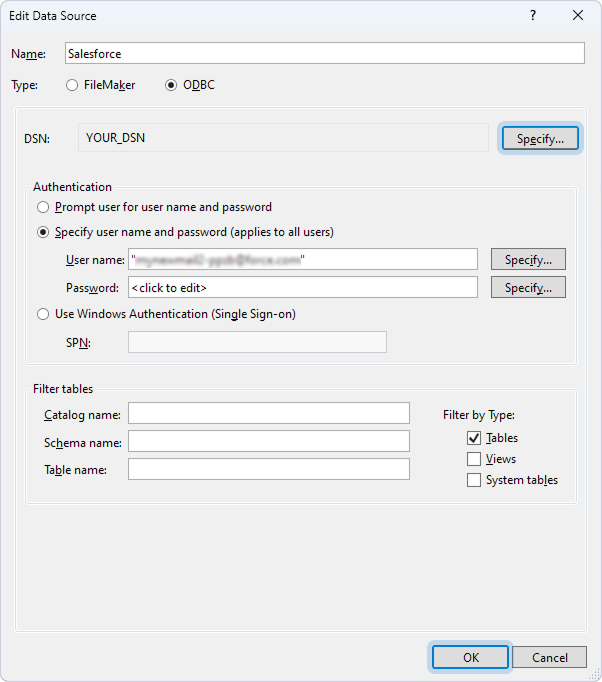Click the Table name input field
The width and height of the screenshot is (602, 682).
269,469
